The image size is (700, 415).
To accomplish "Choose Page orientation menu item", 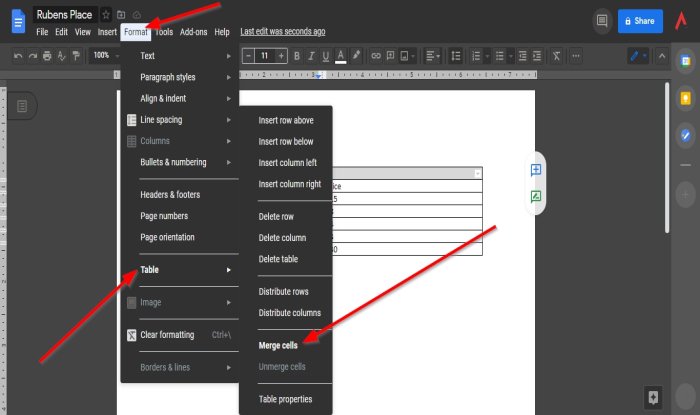I will tap(180, 237).
